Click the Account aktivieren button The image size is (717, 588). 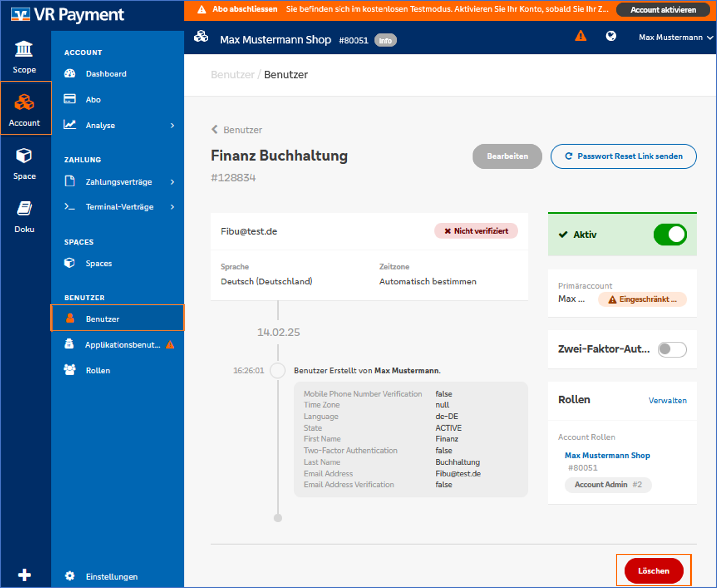[663, 10]
